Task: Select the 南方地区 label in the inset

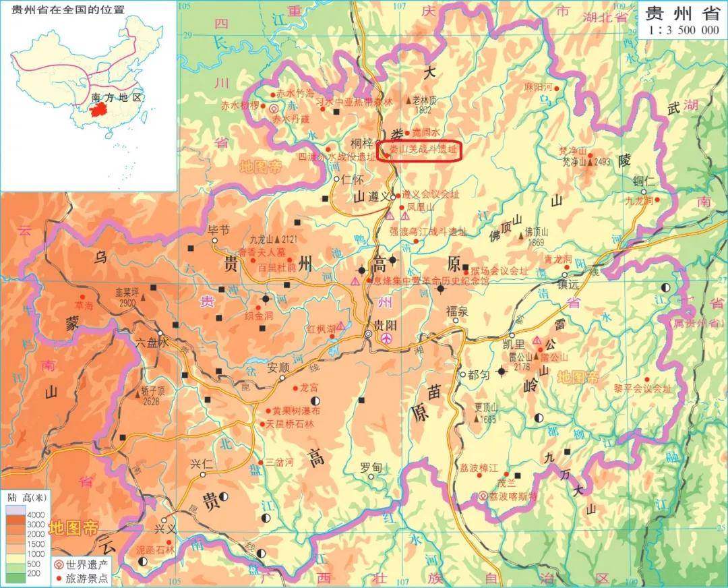Action: [116, 98]
